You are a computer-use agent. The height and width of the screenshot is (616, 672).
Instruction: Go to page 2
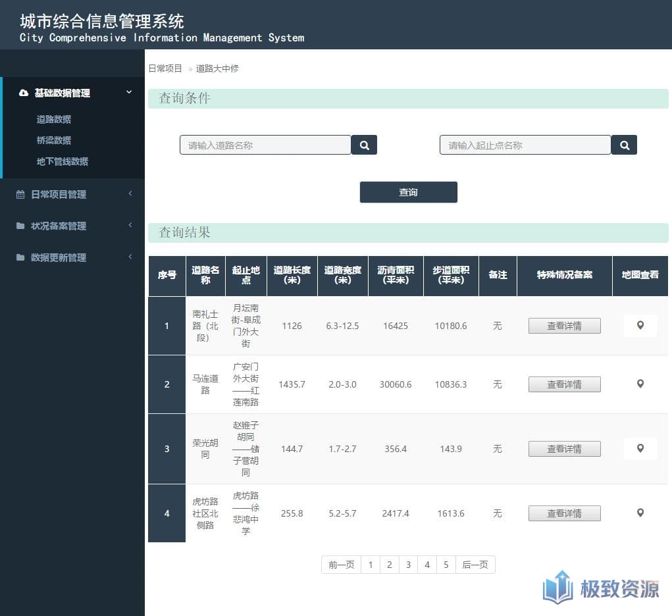click(x=389, y=565)
